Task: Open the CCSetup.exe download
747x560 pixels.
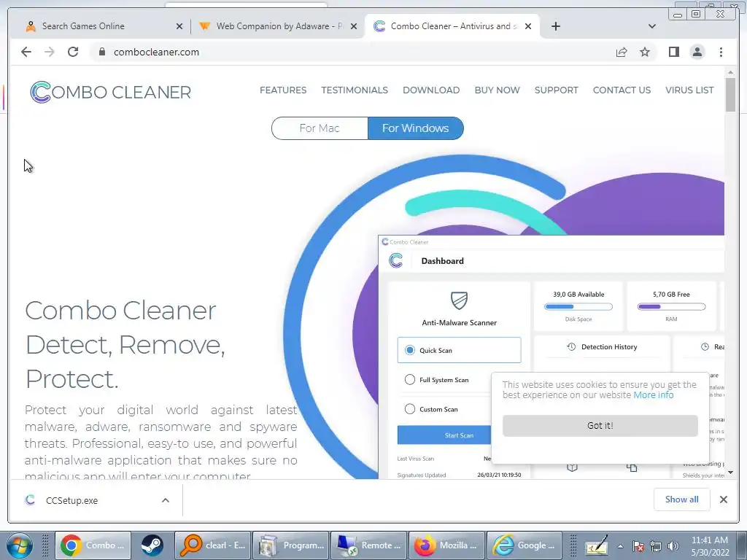Action: [x=71, y=500]
